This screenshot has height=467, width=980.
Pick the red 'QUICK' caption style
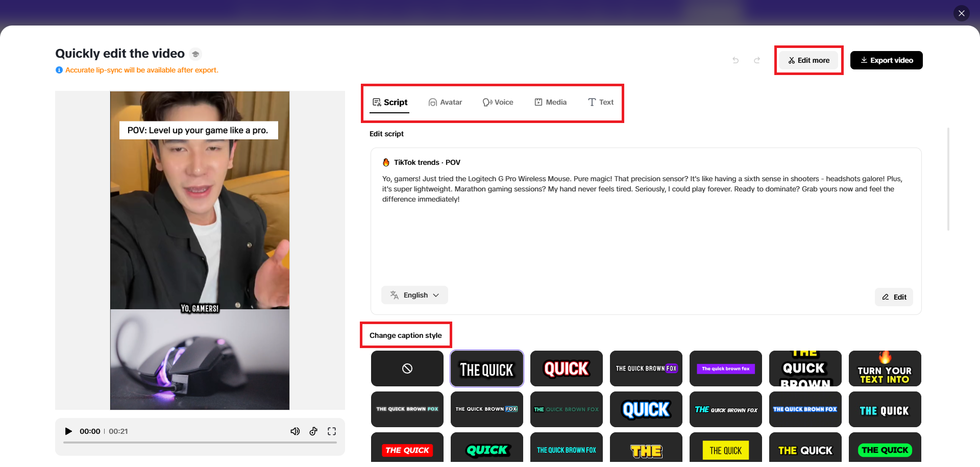click(567, 368)
